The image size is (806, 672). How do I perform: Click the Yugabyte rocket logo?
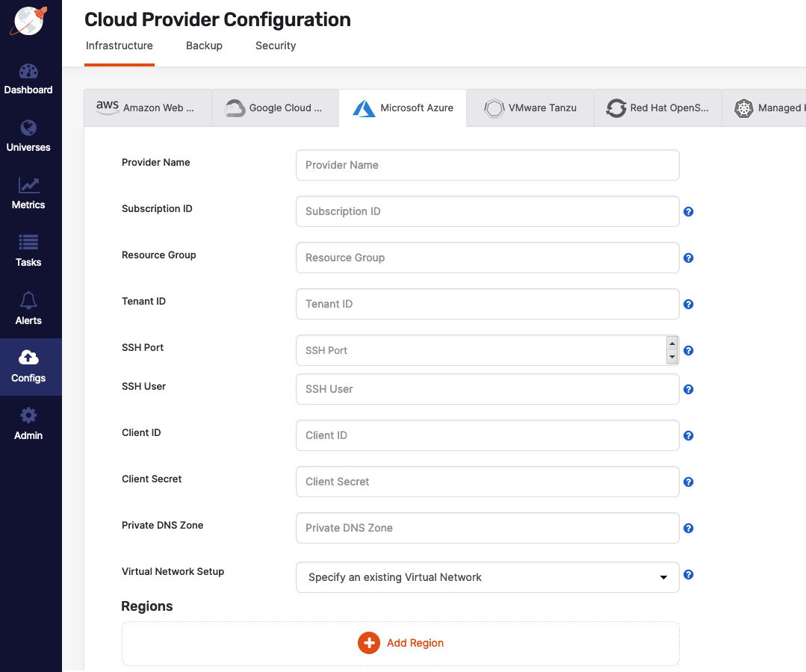[28, 20]
